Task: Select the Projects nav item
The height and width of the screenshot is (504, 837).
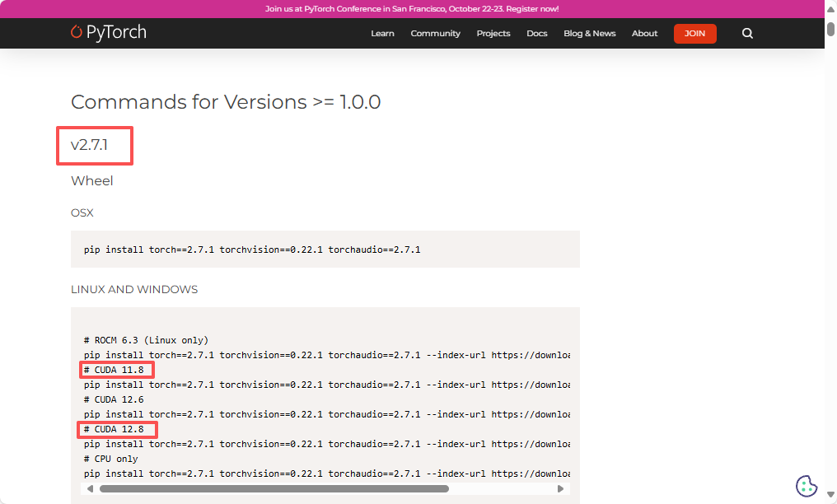Action: 493,33
